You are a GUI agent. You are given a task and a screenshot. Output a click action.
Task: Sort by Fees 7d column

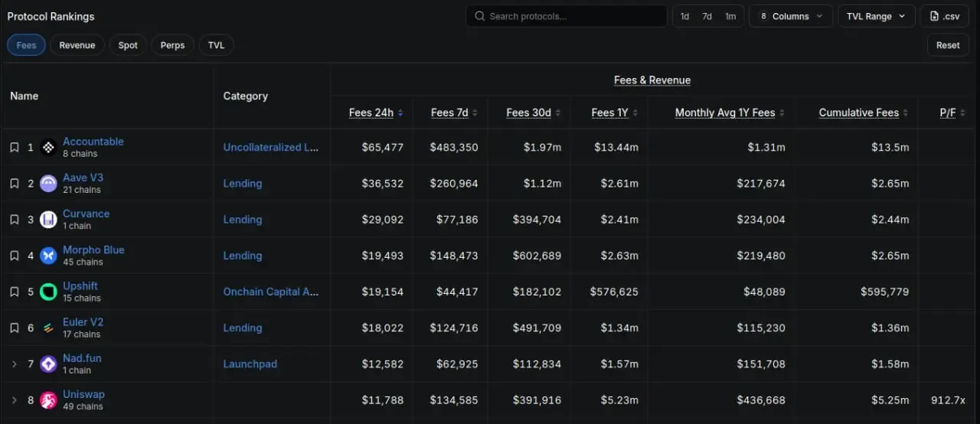pyautogui.click(x=454, y=113)
